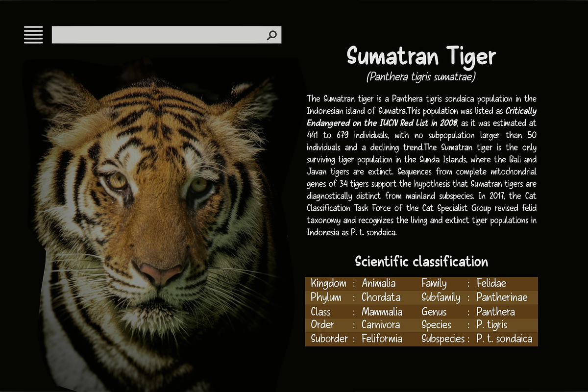Click the "Subspecies" label in table
This screenshot has width=588, height=392.
(x=443, y=339)
